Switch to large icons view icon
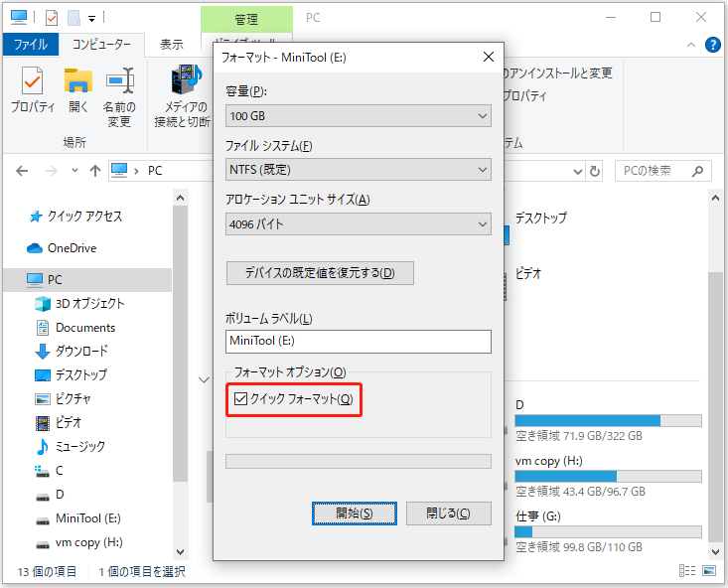Viewport: 728px width, 588px height. [x=709, y=571]
